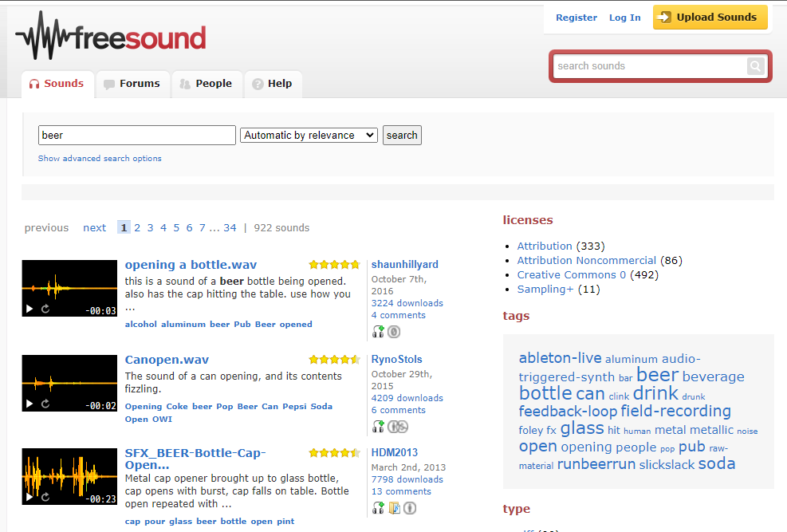
Task: View HDM2013's profile
Action: point(395,453)
